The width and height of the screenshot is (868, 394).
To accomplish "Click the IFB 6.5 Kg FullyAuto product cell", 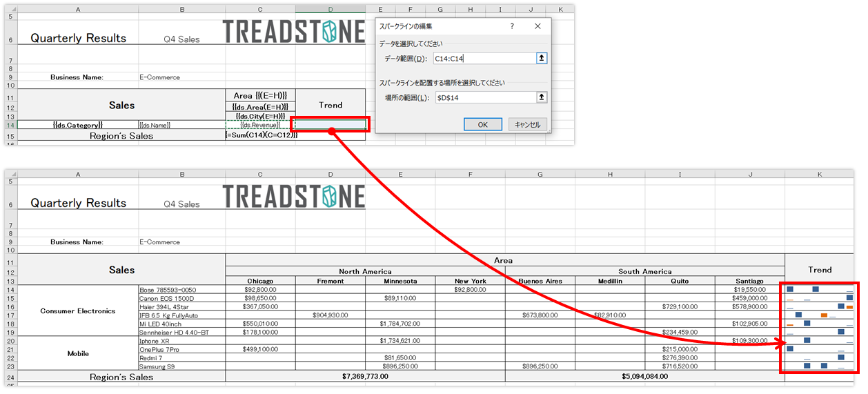I will pyautogui.click(x=182, y=315).
